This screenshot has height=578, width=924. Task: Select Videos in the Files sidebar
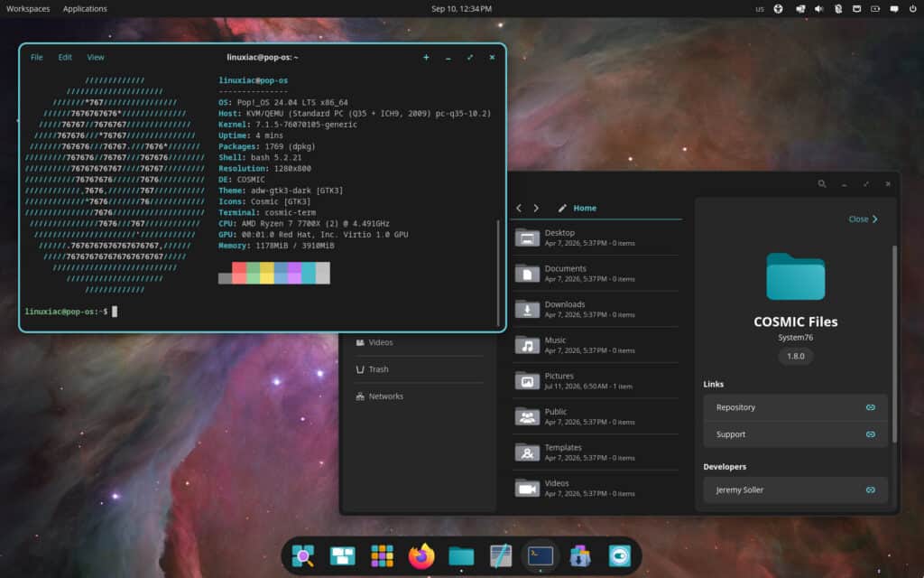pos(420,342)
